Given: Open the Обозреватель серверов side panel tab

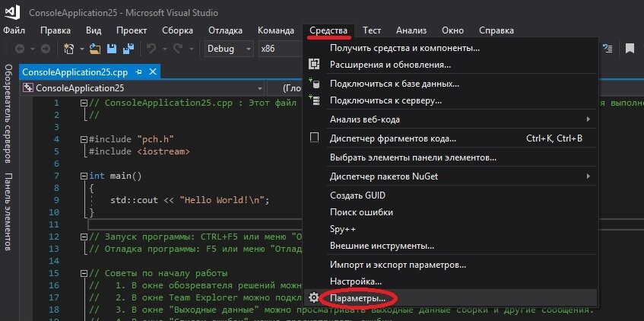Looking at the screenshot, I should pyautogui.click(x=8, y=114).
